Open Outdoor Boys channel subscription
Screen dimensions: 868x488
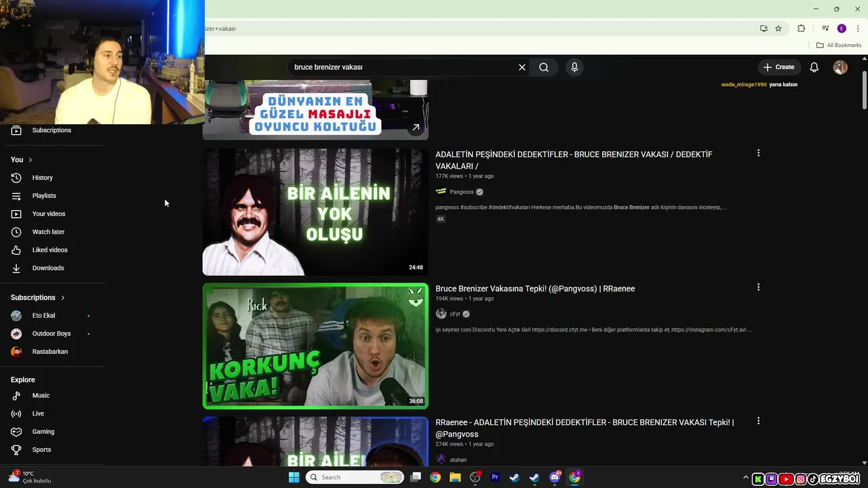[52, 333]
